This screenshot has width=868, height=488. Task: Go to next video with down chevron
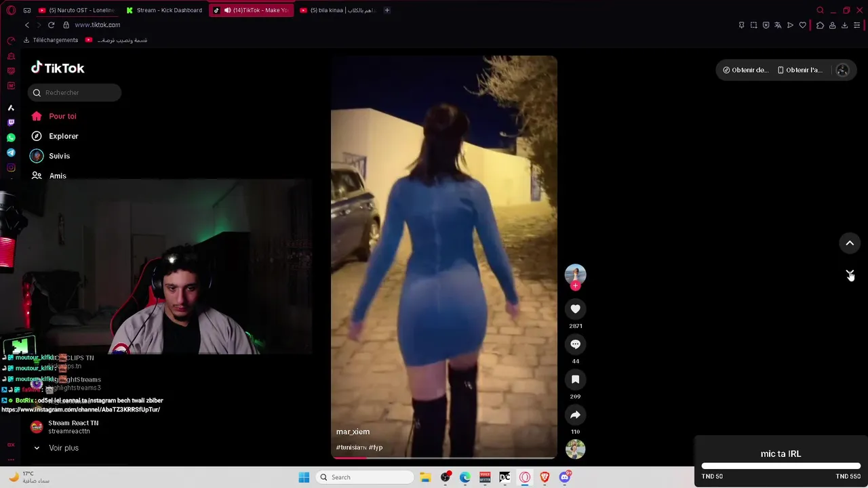(x=850, y=274)
